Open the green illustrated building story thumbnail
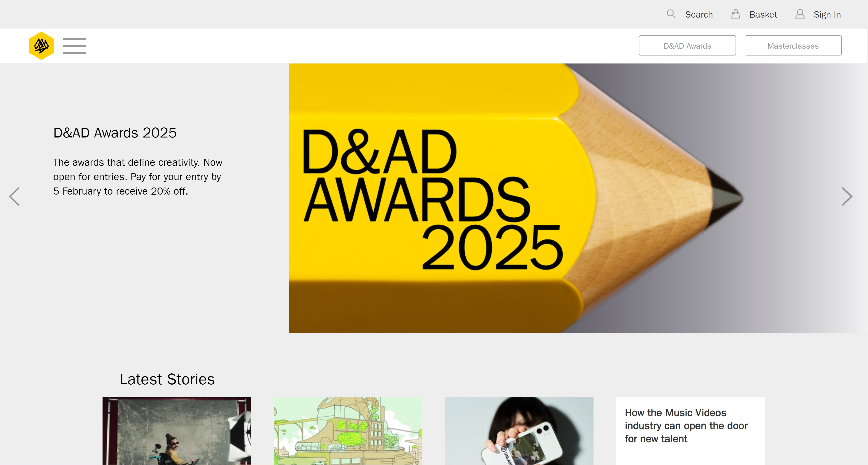The image size is (868, 465). [x=348, y=431]
